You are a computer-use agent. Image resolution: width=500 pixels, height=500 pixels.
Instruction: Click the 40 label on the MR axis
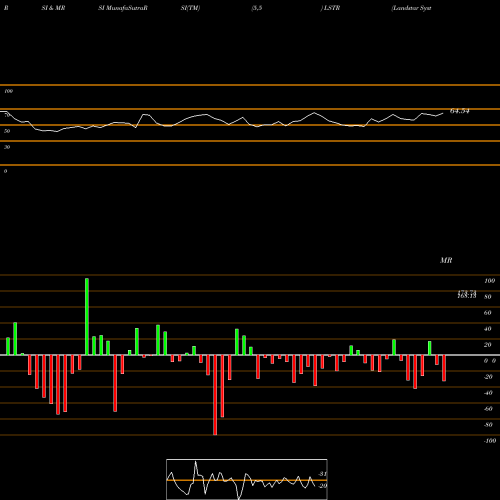click(488, 329)
